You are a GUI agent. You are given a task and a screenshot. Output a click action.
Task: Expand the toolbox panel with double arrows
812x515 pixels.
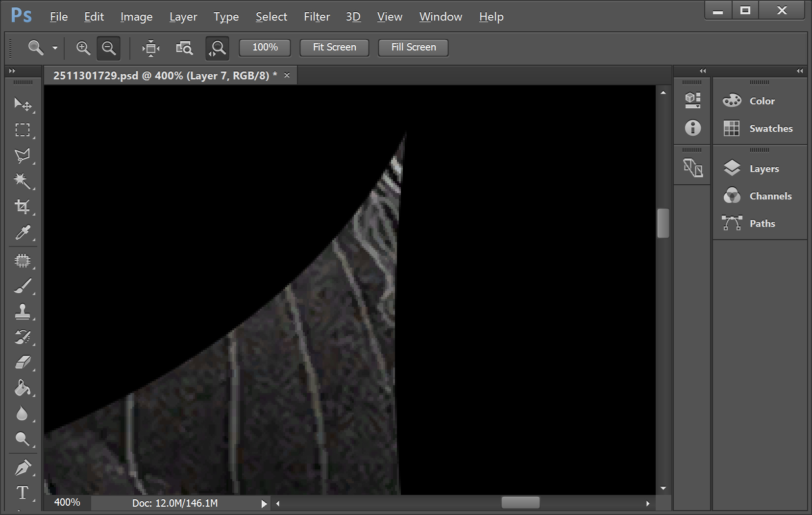(x=12, y=71)
